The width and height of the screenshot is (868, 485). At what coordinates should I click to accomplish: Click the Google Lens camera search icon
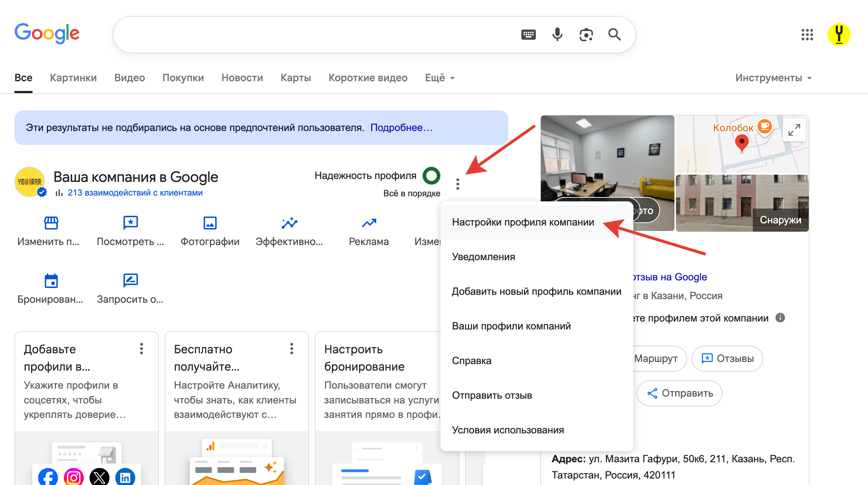pos(586,35)
